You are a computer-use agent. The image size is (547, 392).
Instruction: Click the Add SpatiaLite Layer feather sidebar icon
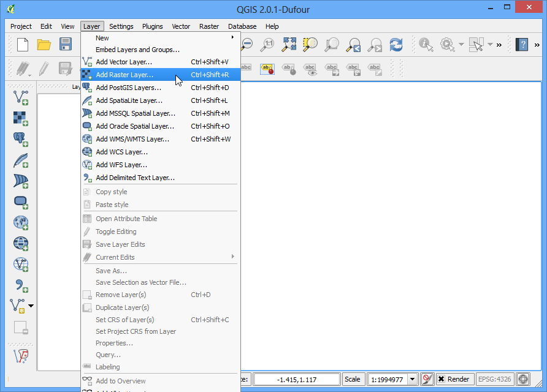(x=21, y=160)
